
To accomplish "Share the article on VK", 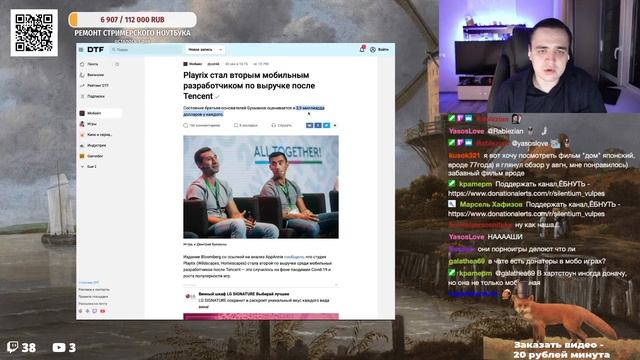I will click(x=309, y=125).
